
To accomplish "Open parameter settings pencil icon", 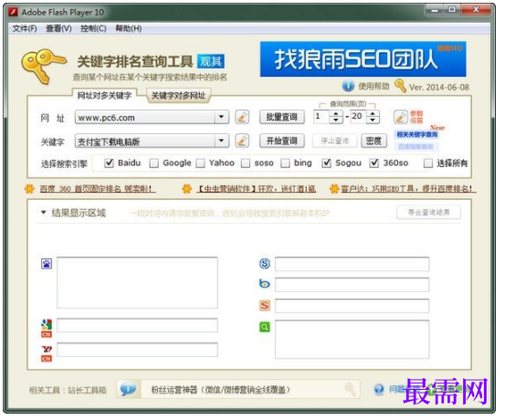I will coord(400,117).
